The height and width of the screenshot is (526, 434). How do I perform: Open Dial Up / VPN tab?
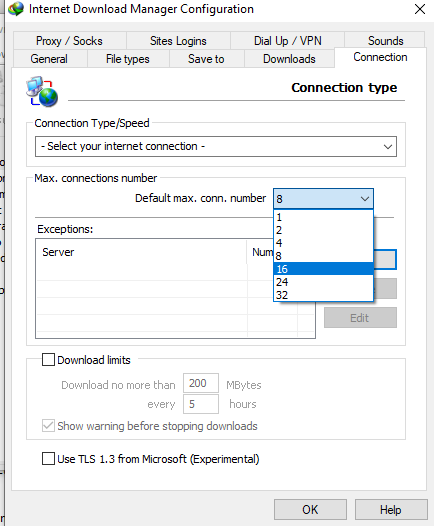(x=287, y=41)
